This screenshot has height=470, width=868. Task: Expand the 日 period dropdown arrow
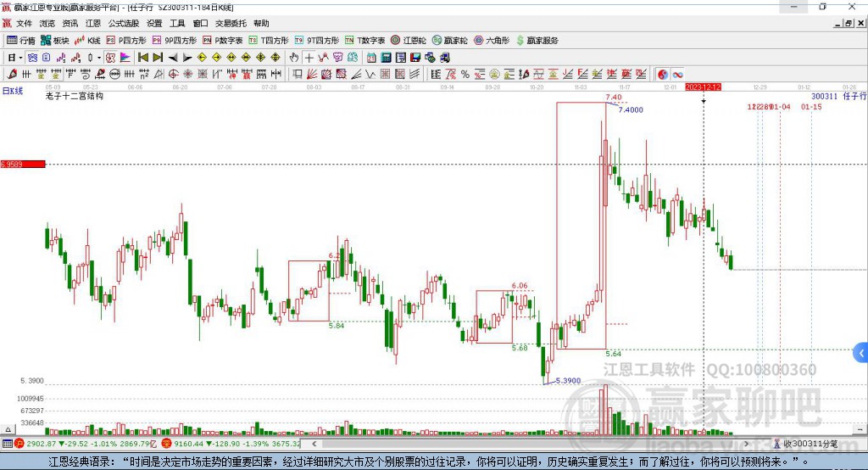pyautogui.click(x=20, y=58)
